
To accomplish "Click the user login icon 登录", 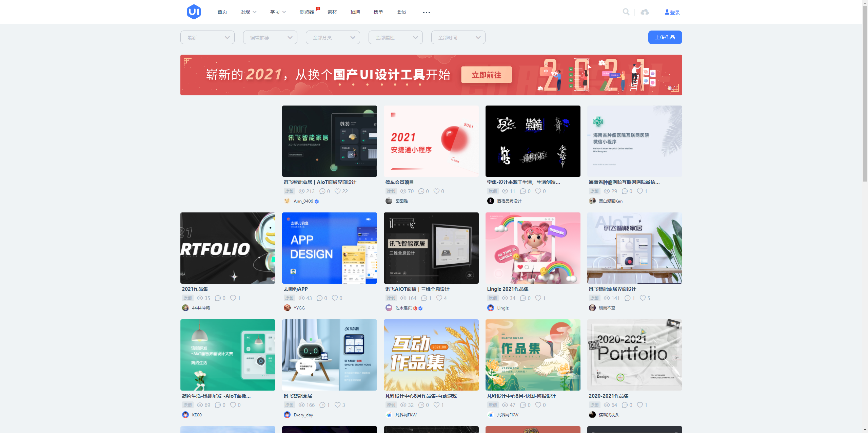I will tap(672, 12).
